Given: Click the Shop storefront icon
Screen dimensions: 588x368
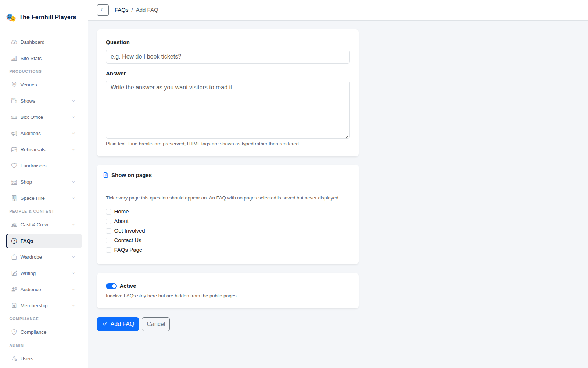Looking at the screenshot, I should point(14,182).
